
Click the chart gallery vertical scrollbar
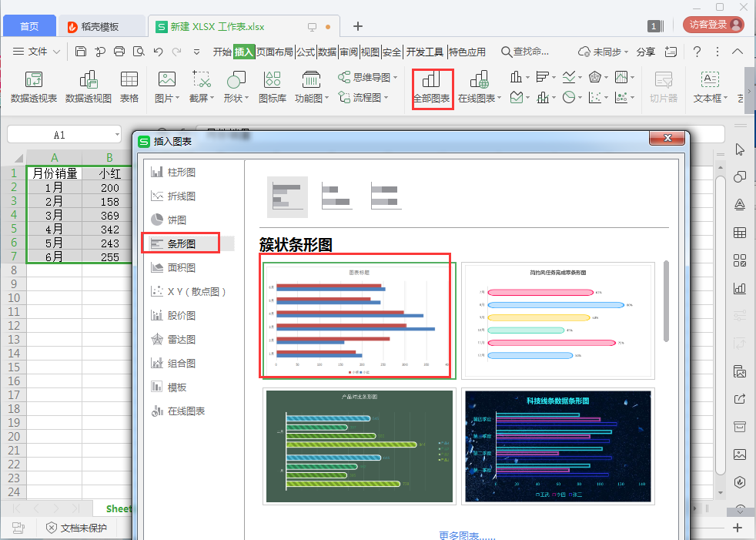point(666,301)
